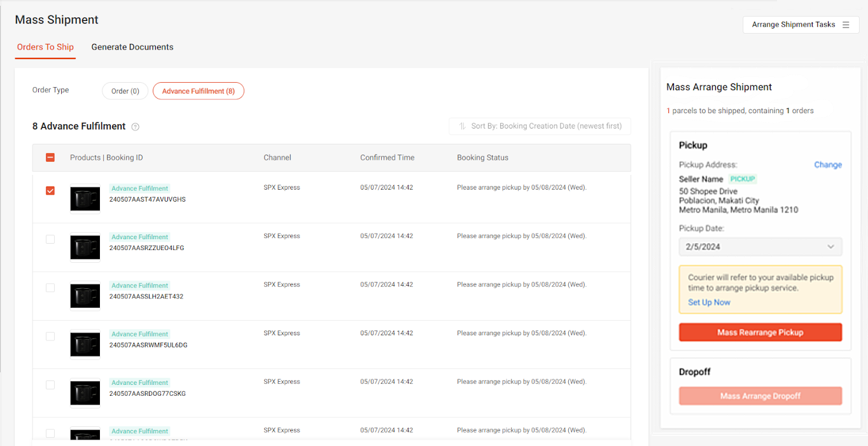Click the sort arrows icon next to Sort By
The width and height of the screenshot is (868, 446).
coord(462,126)
